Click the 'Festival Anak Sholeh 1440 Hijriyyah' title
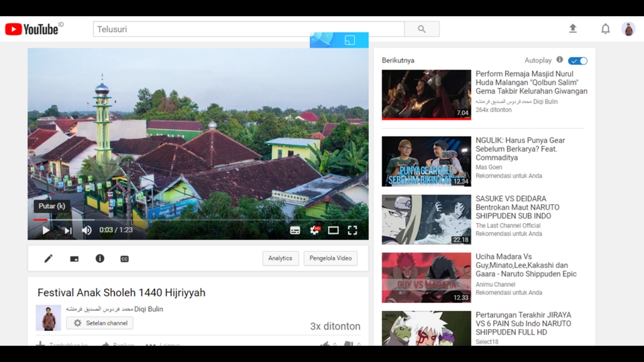 coord(121,292)
